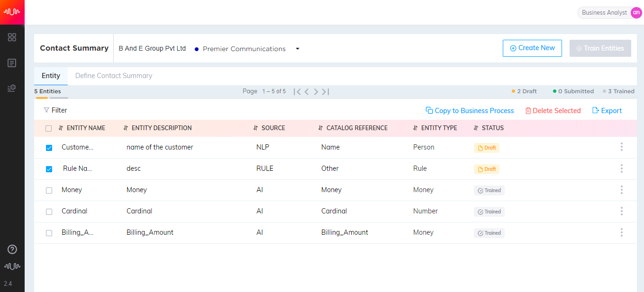
Task: Open the settings list icon in sidebar
Action: [x=12, y=88]
